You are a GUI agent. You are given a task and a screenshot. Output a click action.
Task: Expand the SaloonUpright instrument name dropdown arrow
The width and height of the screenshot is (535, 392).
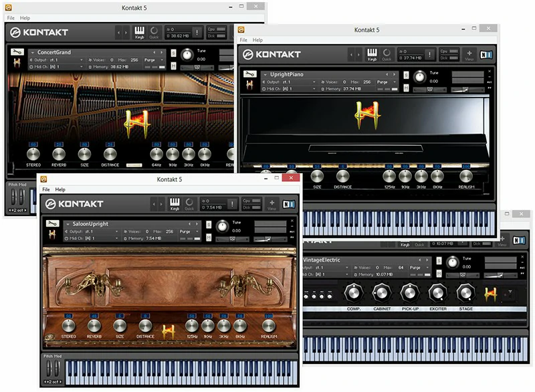(68, 224)
